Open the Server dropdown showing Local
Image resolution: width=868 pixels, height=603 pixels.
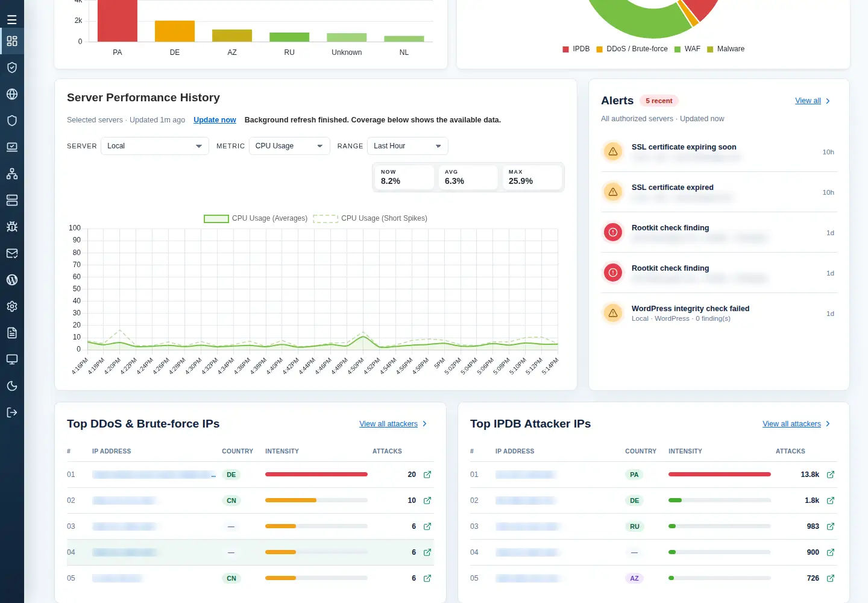pos(154,146)
